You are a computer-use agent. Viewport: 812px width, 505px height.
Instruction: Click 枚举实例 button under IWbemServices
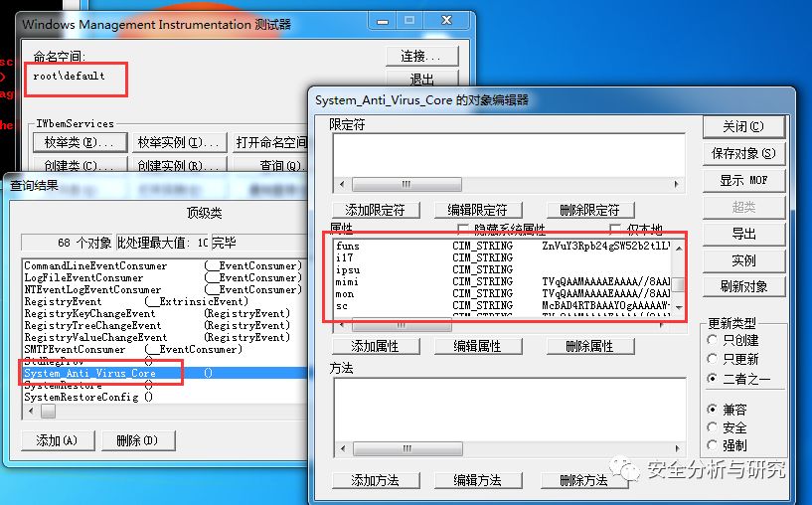(x=178, y=142)
